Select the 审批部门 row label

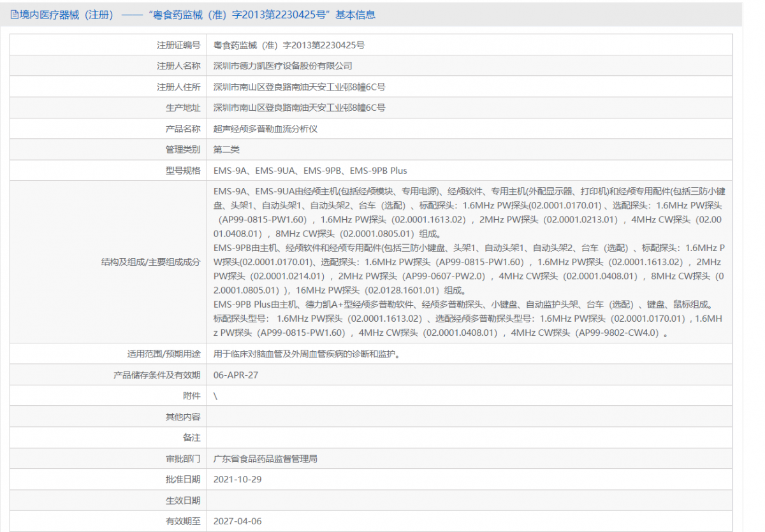click(x=183, y=458)
